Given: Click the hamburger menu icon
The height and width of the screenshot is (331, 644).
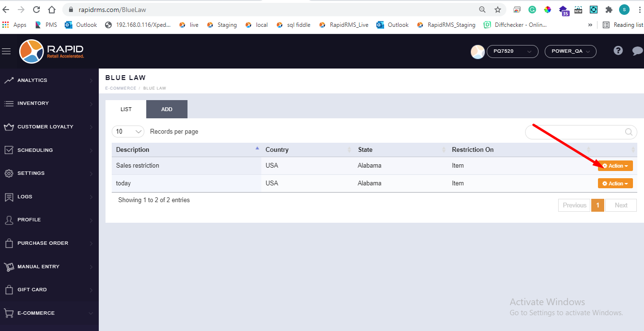Looking at the screenshot, I should pos(6,51).
